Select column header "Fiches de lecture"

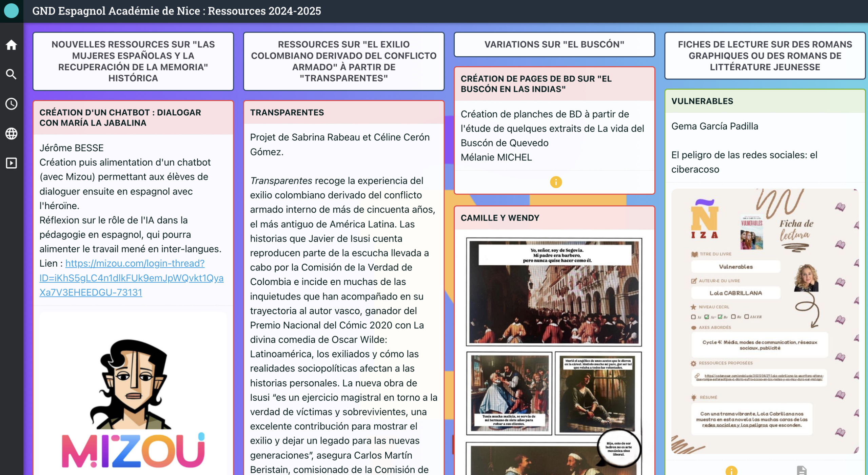[765, 56]
